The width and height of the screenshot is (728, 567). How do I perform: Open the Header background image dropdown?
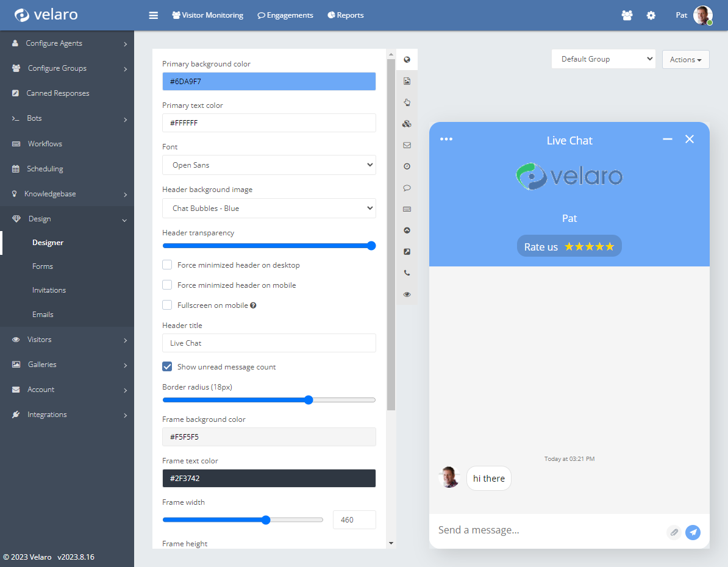(x=269, y=209)
